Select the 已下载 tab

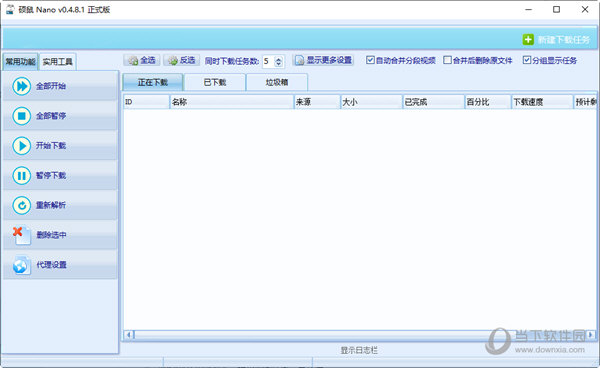(215, 82)
